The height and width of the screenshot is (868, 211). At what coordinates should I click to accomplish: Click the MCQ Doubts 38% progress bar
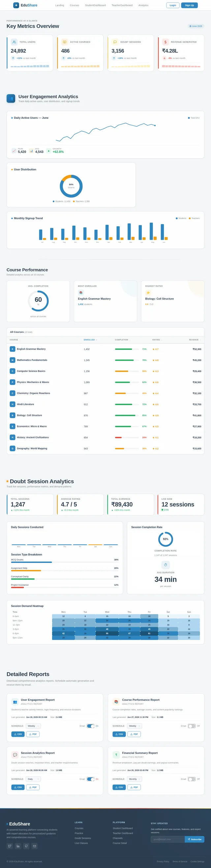coord(65,563)
